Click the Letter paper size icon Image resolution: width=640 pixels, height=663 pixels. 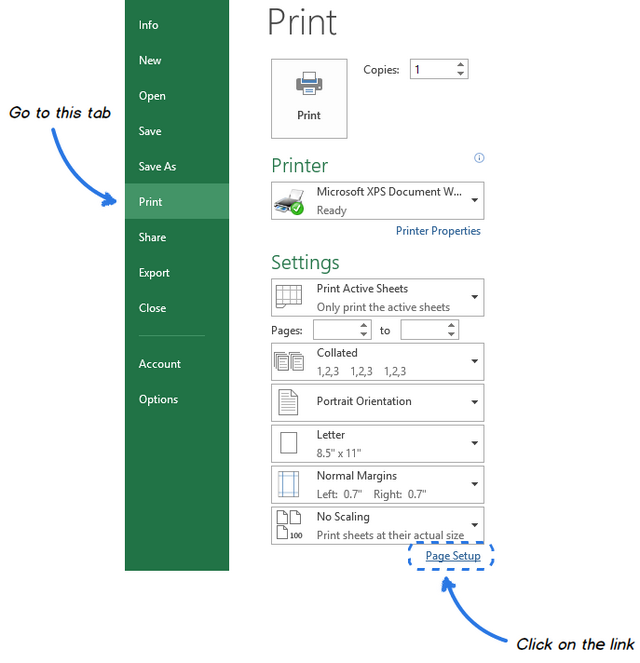(x=289, y=443)
